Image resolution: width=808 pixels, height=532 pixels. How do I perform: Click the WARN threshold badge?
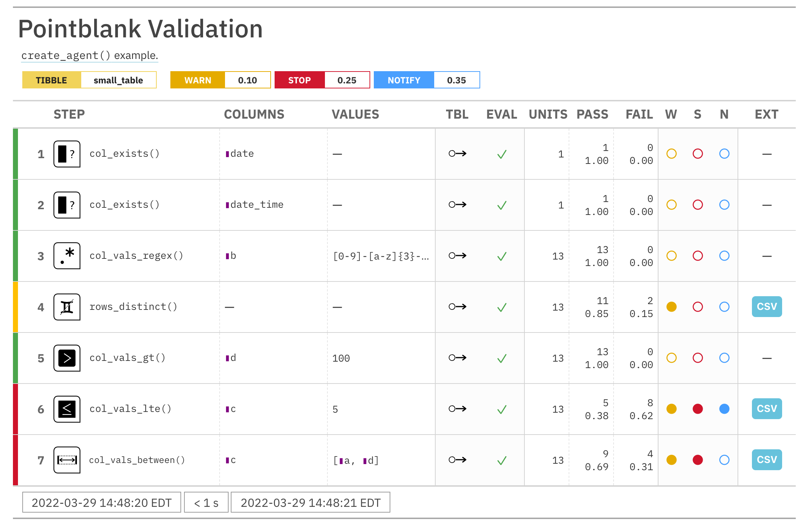198,80
